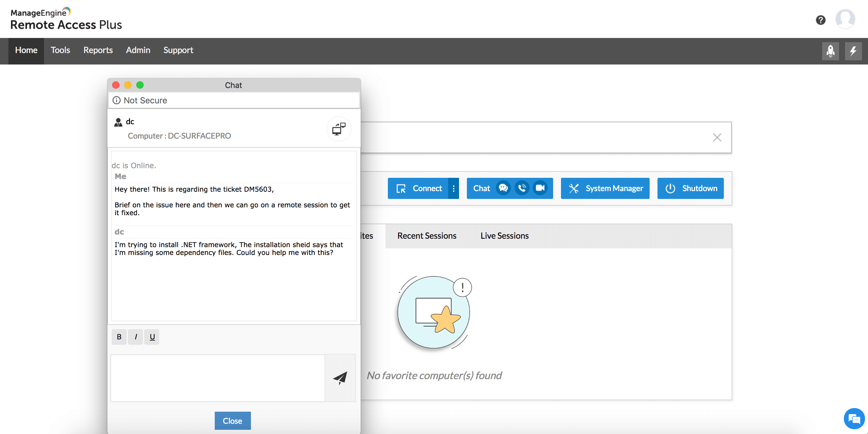Start remote session from chat header icon
Viewport: 868px width, 434px height.
click(x=339, y=129)
